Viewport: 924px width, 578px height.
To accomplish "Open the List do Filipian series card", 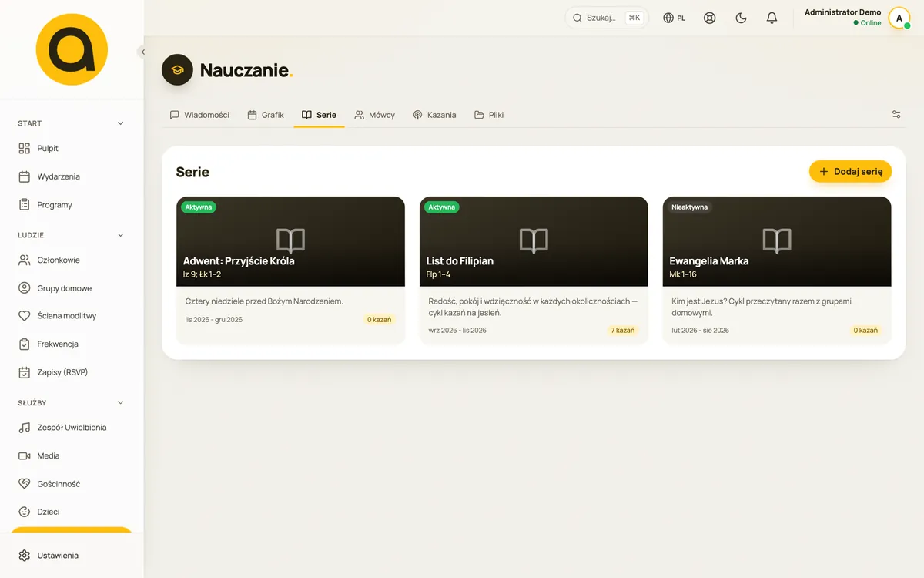I will [x=534, y=271].
